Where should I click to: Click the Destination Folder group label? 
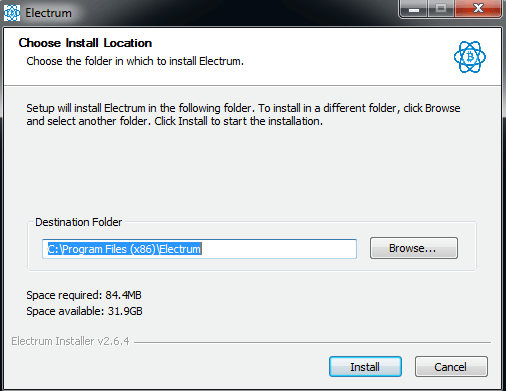[x=79, y=222]
